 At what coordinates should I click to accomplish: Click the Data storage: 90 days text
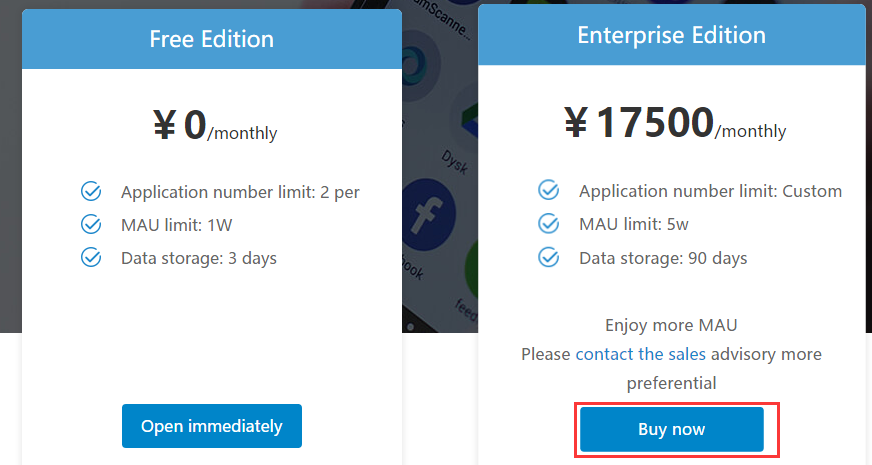pos(663,258)
